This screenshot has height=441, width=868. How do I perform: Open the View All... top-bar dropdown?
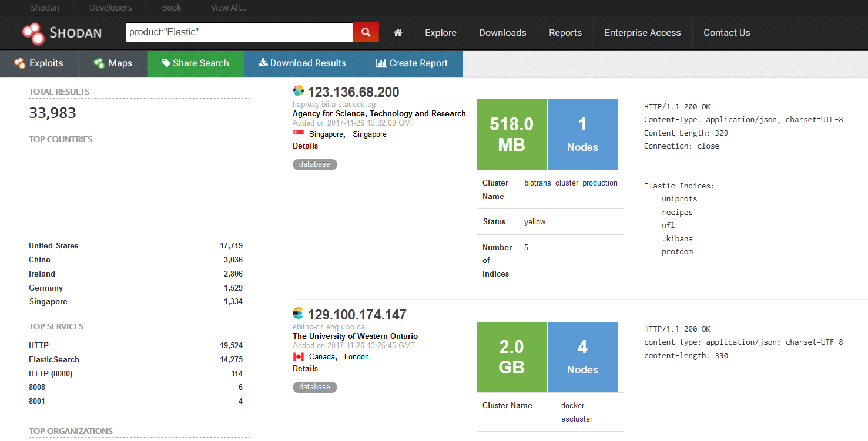pos(229,8)
